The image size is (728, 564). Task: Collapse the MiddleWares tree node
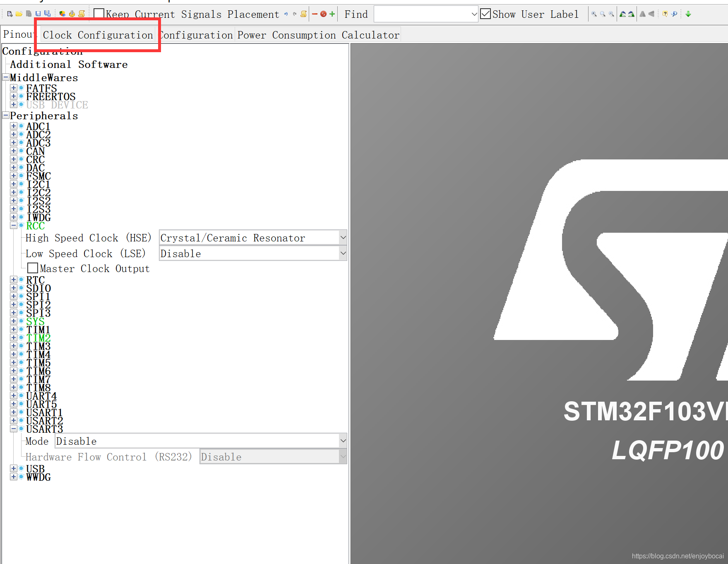pyautogui.click(x=6, y=77)
